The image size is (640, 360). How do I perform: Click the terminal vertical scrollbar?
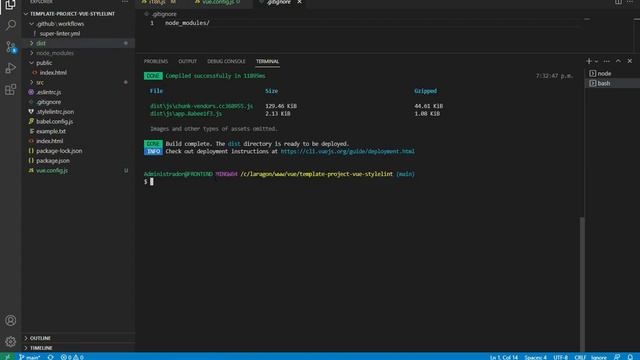[582, 284]
